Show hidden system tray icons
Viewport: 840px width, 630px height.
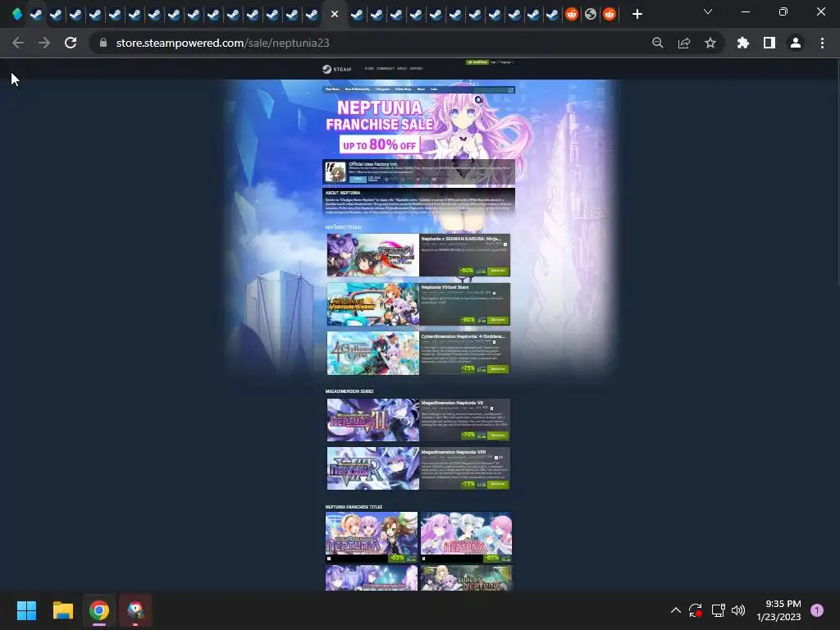pos(676,610)
